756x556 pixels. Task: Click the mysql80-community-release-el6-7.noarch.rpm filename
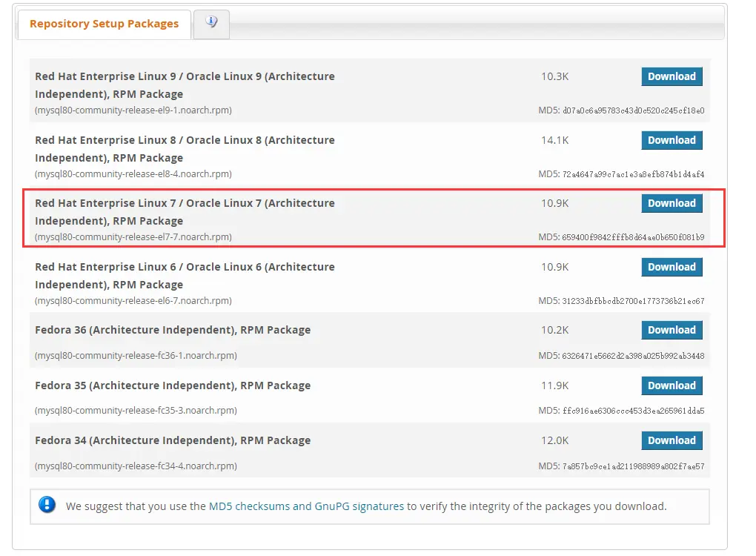coord(133,301)
